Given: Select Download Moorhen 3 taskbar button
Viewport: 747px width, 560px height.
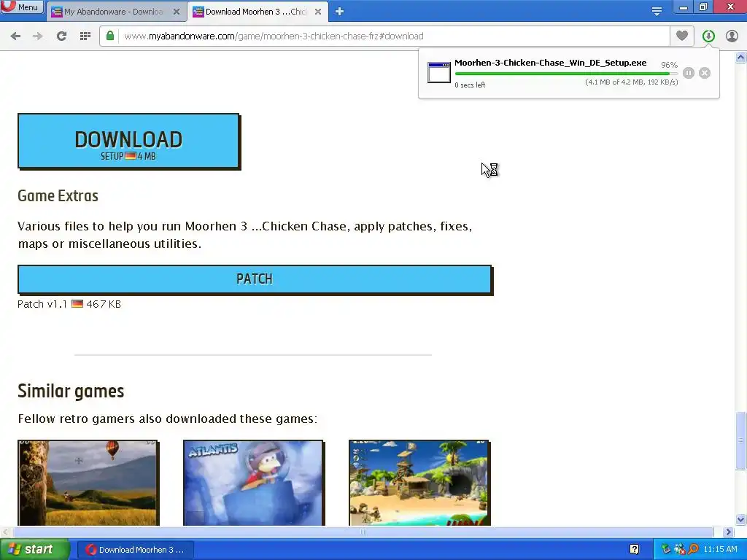Looking at the screenshot, I should (x=135, y=550).
